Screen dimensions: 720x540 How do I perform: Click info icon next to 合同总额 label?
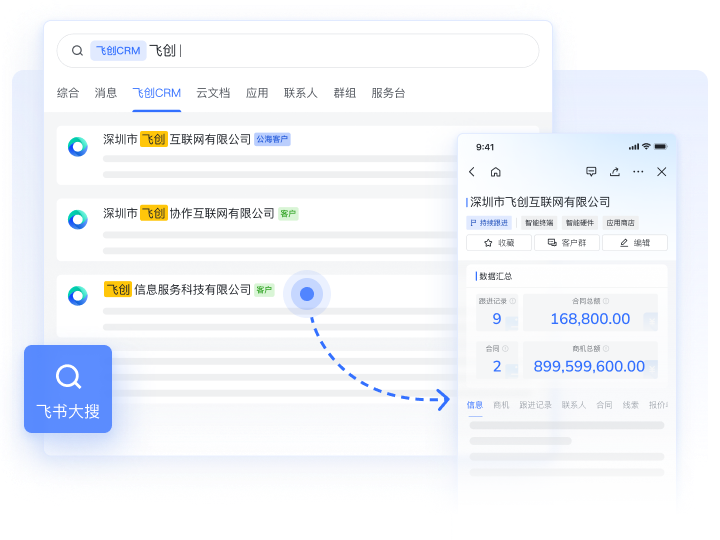(606, 301)
